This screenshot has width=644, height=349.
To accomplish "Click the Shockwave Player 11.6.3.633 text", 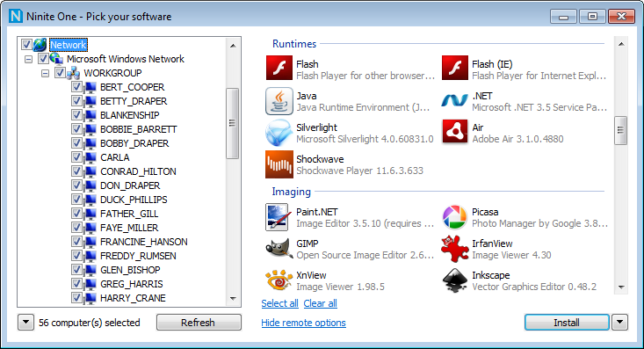I will [x=359, y=171].
